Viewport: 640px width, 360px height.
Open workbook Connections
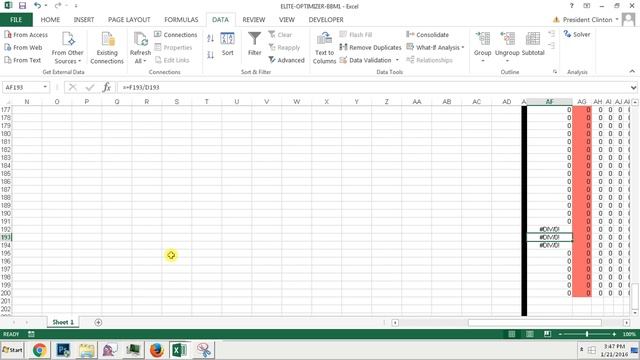(176, 35)
